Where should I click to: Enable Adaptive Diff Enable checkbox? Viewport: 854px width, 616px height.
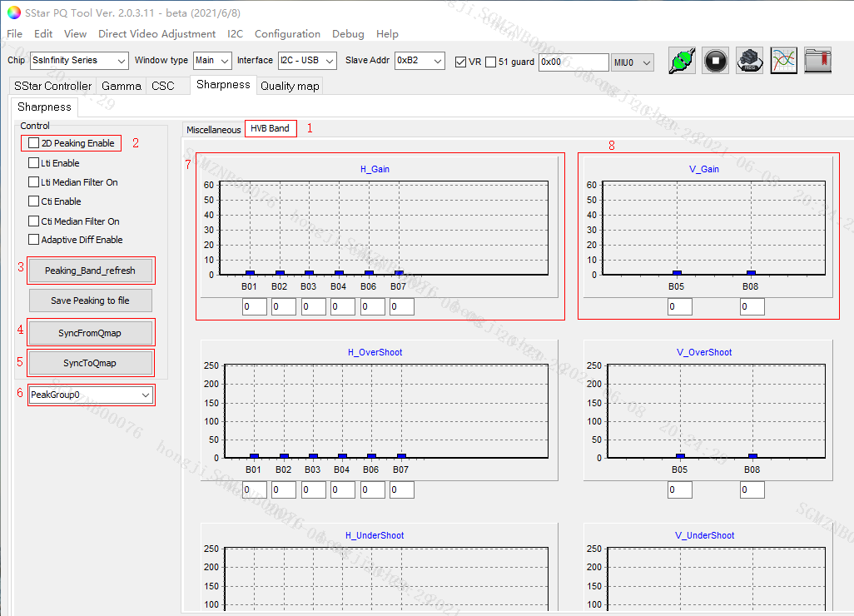34,240
